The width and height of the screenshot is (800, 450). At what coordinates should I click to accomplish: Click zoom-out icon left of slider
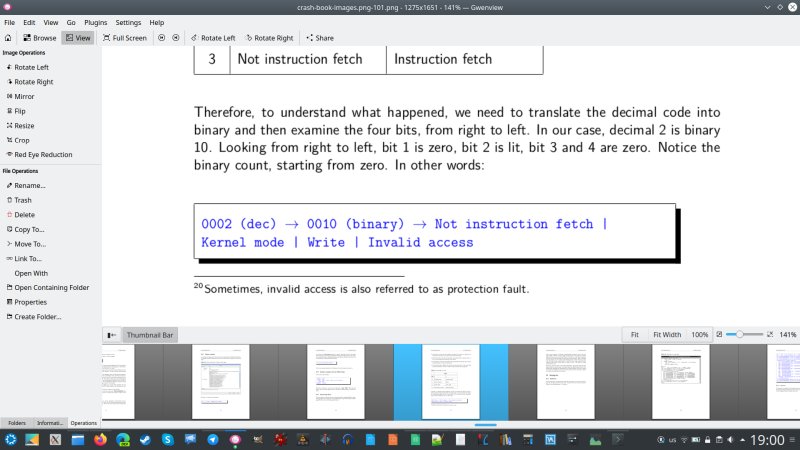719,335
